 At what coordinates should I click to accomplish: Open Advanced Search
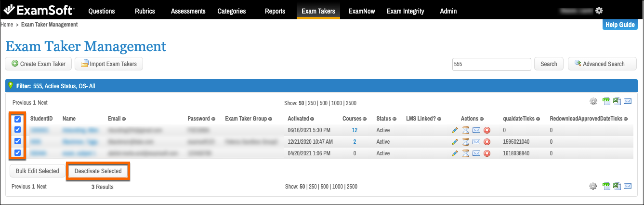point(602,64)
